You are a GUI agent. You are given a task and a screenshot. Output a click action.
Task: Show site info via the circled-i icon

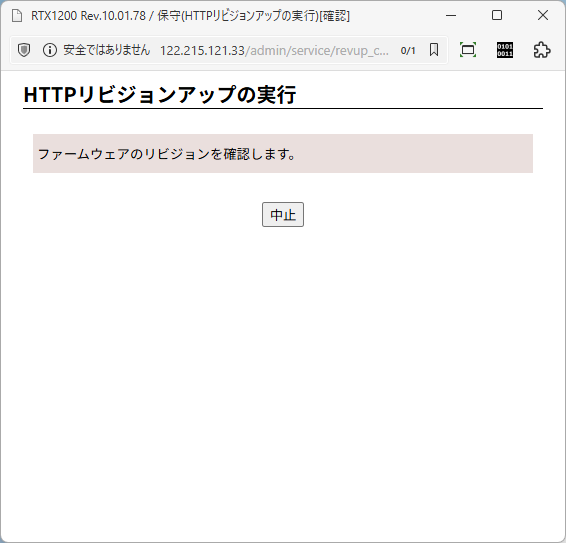pyautogui.click(x=50, y=50)
